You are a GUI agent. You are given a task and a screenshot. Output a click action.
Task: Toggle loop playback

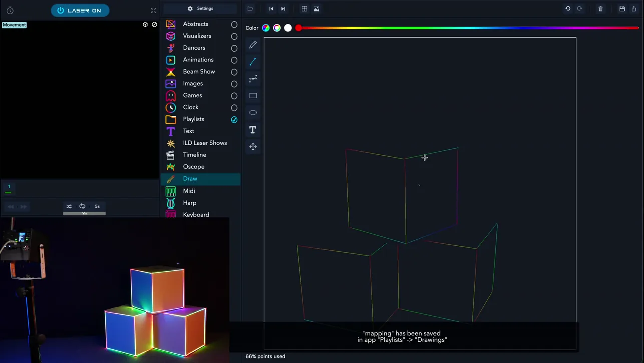[x=82, y=206]
